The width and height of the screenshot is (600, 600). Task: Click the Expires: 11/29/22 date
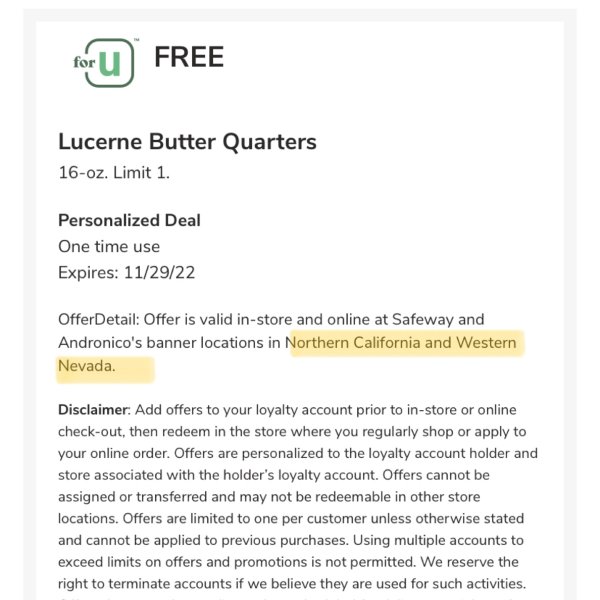click(x=127, y=272)
